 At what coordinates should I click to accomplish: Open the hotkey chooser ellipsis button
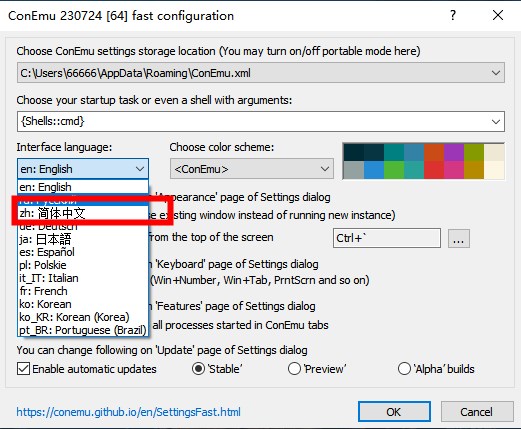click(459, 238)
